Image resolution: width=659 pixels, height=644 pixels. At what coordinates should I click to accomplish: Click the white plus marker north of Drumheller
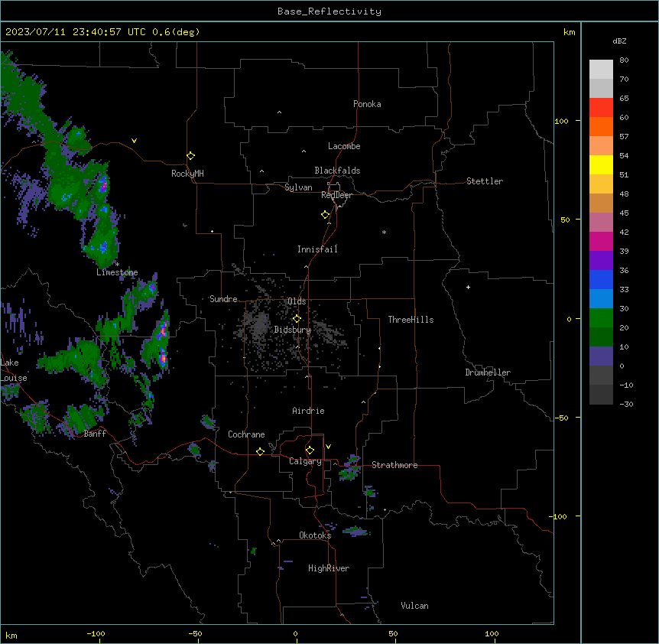[468, 287]
